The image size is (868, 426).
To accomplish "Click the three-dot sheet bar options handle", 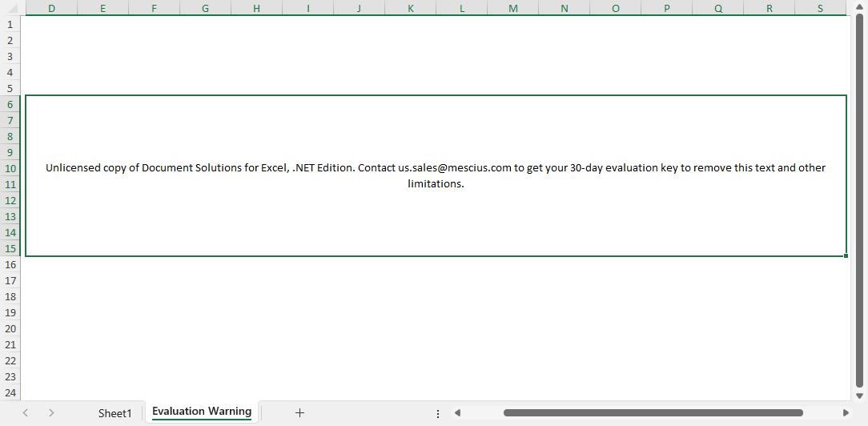I will (438, 413).
